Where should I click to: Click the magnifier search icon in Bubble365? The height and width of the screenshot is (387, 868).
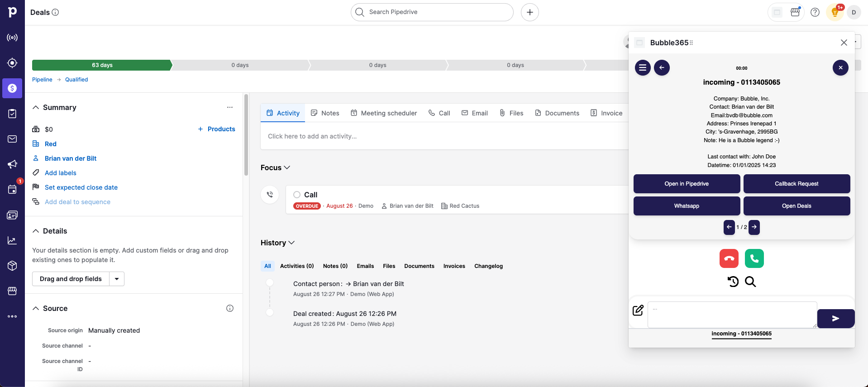[750, 282]
